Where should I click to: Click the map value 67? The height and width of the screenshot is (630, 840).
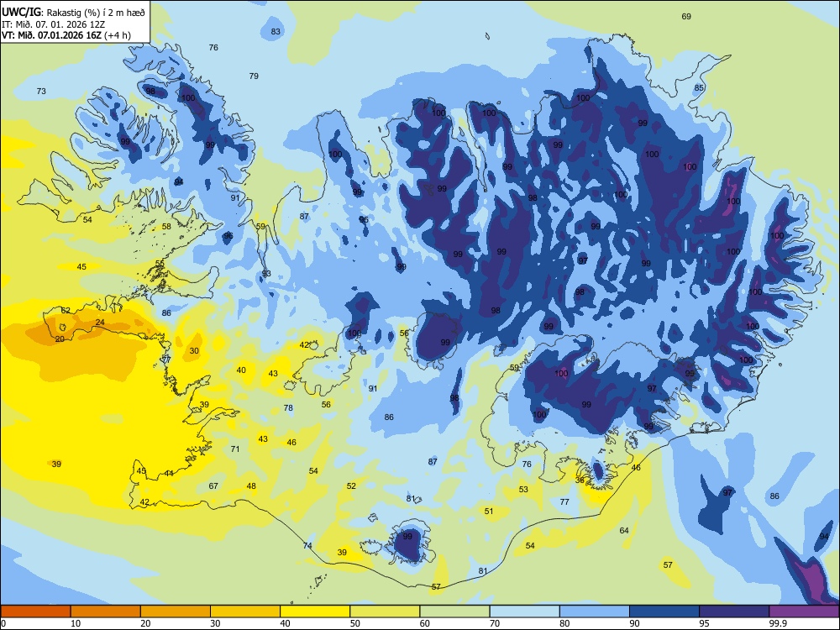213,486
